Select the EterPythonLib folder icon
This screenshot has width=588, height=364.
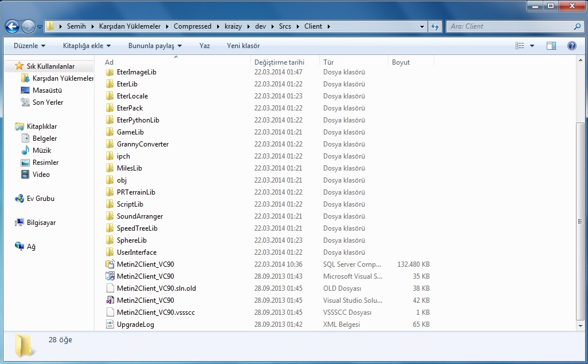click(109, 120)
